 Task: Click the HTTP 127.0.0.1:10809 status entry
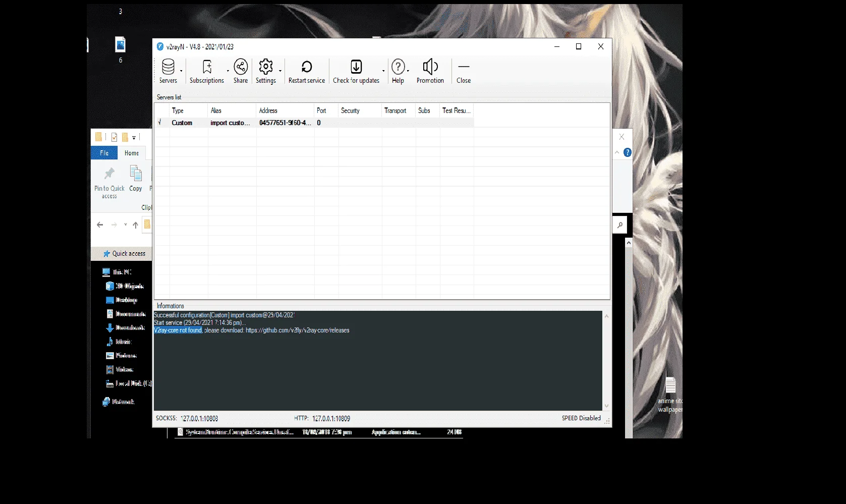click(x=322, y=418)
